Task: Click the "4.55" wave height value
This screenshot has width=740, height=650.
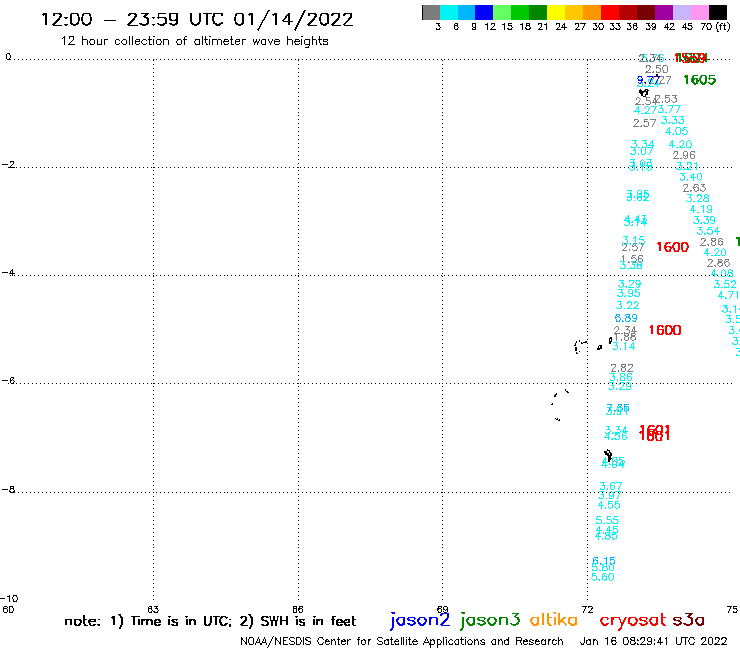Action: [609, 505]
